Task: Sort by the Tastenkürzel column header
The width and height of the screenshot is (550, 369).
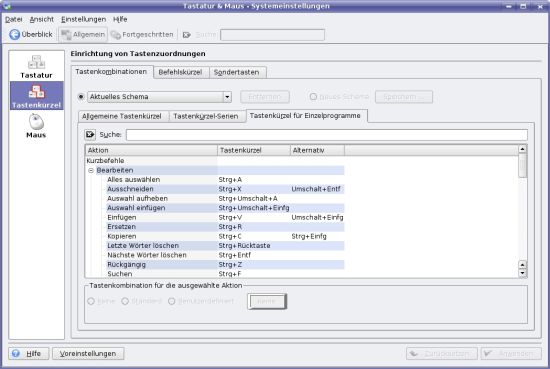Action: click(x=254, y=150)
